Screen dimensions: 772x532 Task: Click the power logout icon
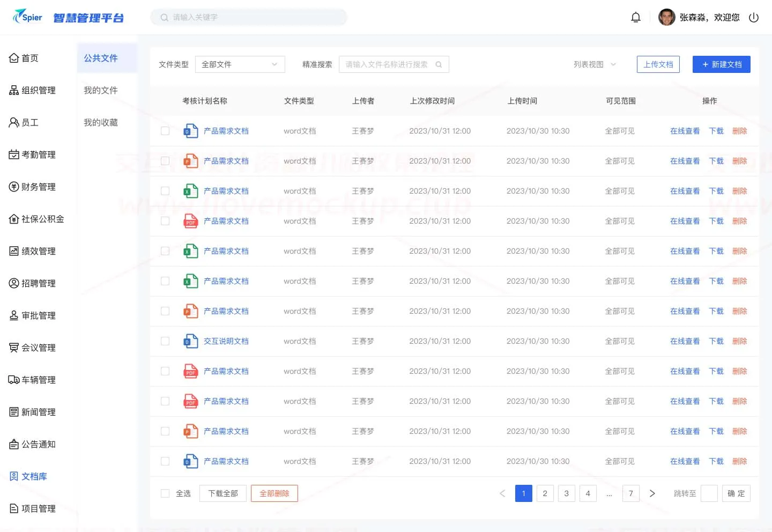tap(754, 17)
